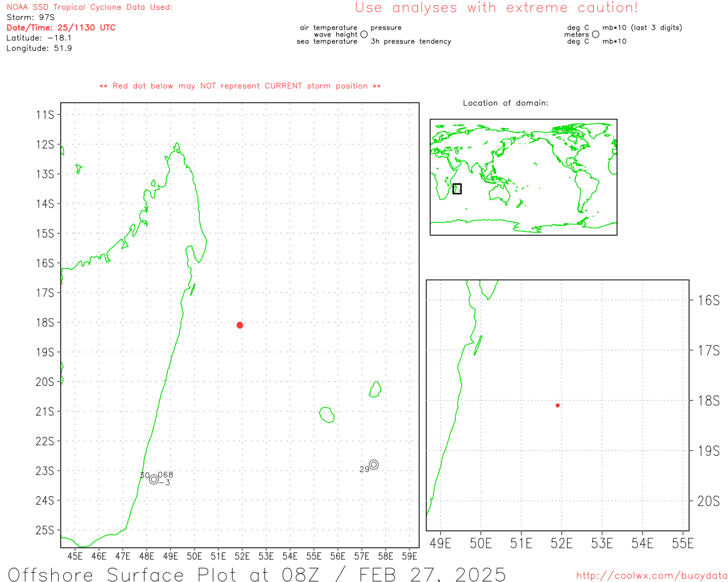Click the '25S' latitude label on the main map
Image resolution: width=728 pixels, height=582 pixels.
pos(45,530)
